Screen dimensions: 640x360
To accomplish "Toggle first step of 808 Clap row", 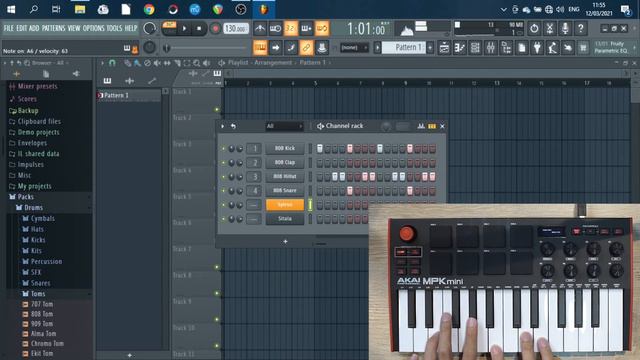I will tap(320, 163).
